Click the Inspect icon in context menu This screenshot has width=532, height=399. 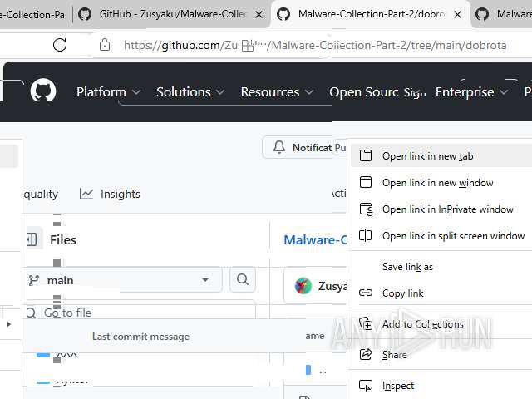click(366, 386)
